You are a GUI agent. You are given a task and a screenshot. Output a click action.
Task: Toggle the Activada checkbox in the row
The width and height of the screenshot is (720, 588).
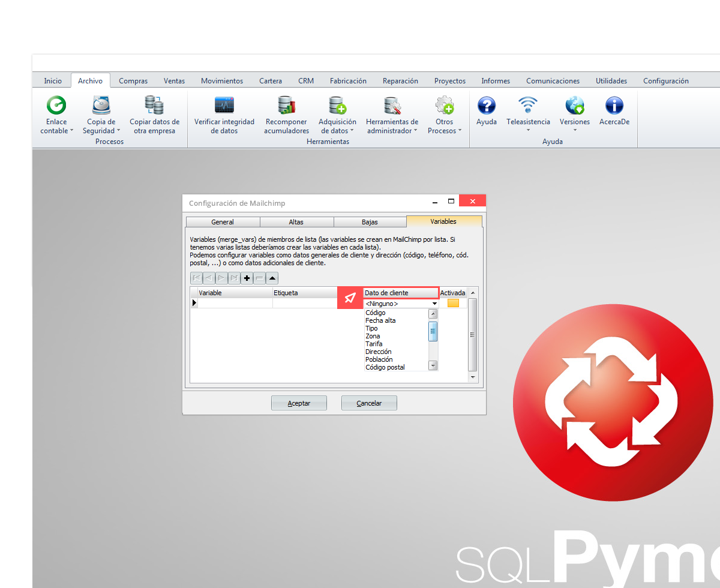(453, 303)
